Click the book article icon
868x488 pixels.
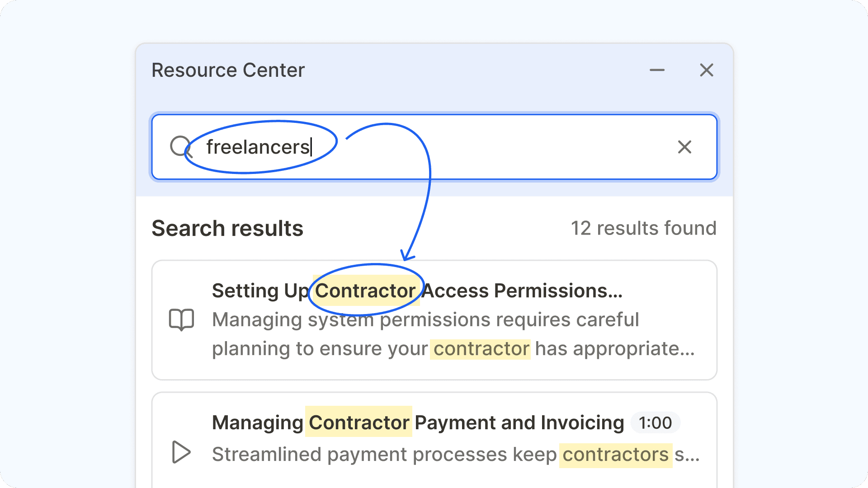[x=181, y=319]
